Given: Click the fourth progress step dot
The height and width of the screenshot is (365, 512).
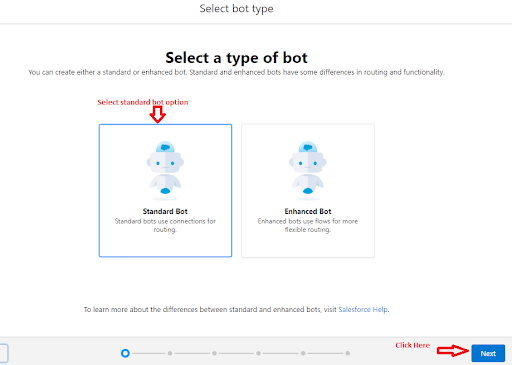Looking at the screenshot, I should (259, 353).
